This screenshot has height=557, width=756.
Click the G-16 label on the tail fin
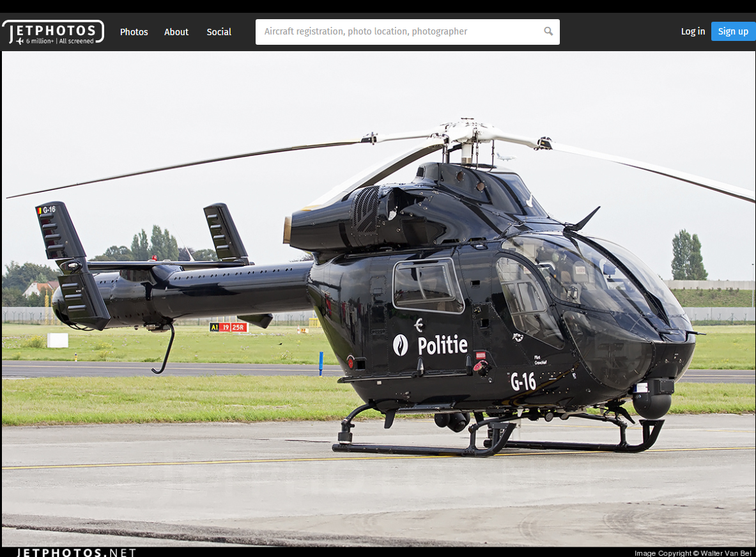tap(49, 210)
